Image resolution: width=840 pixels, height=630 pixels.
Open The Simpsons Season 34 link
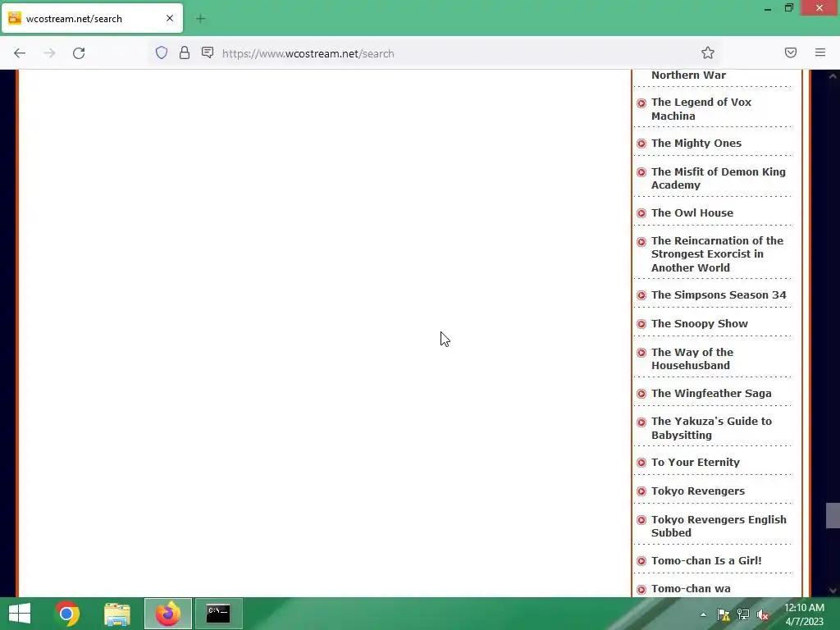(x=719, y=294)
